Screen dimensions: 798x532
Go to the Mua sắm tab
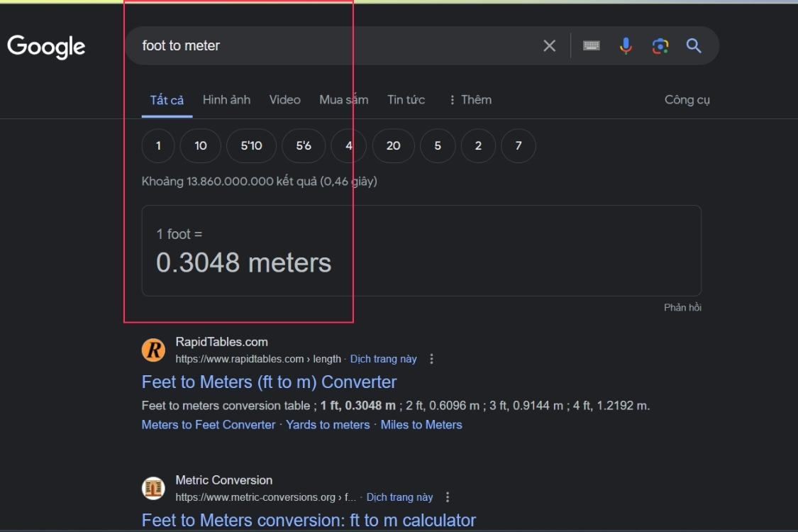[x=343, y=100]
